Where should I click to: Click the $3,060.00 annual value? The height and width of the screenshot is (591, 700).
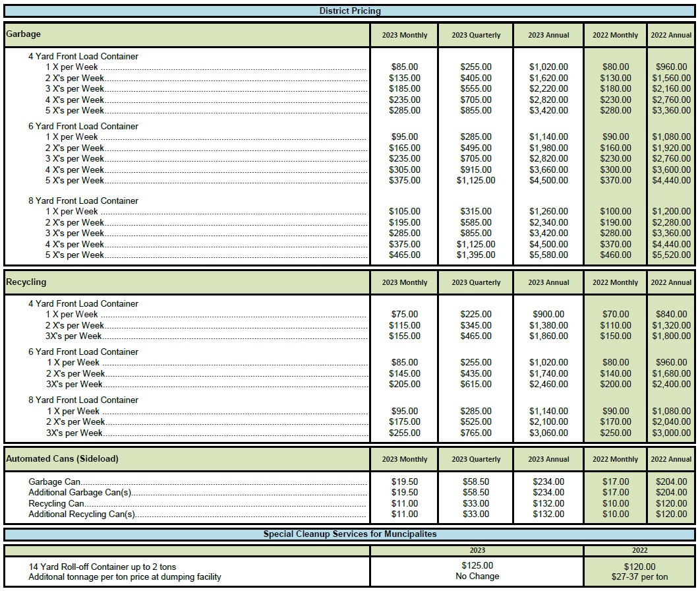coord(548,433)
